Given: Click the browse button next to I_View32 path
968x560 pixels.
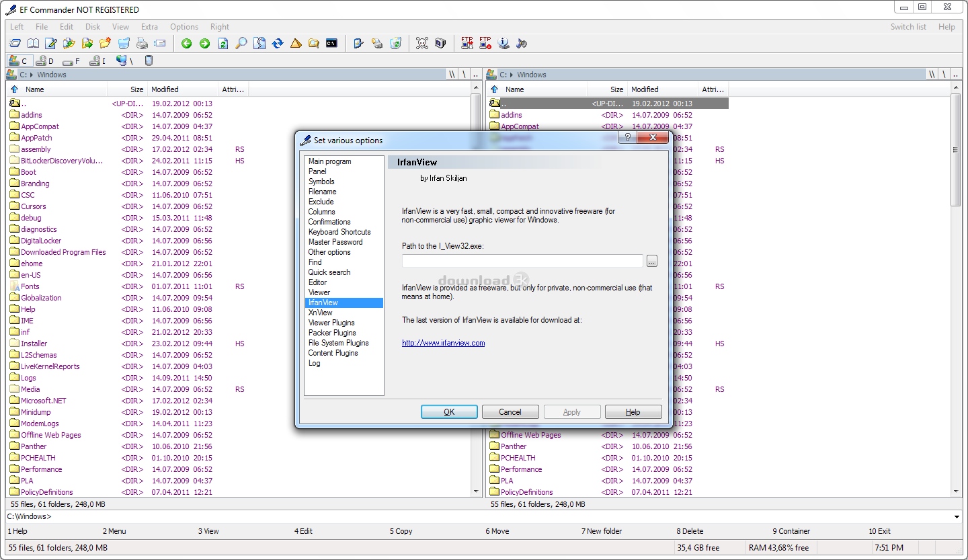Looking at the screenshot, I should coord(652,261).
